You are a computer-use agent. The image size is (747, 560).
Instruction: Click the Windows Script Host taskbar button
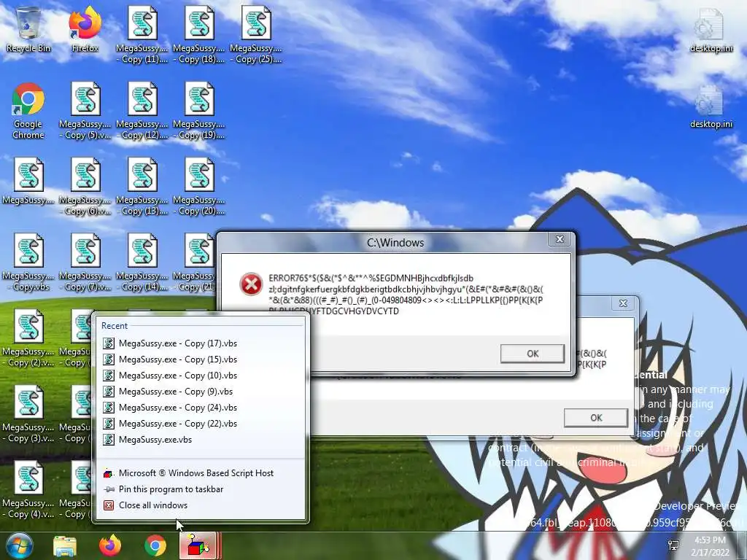coord(198,545)
